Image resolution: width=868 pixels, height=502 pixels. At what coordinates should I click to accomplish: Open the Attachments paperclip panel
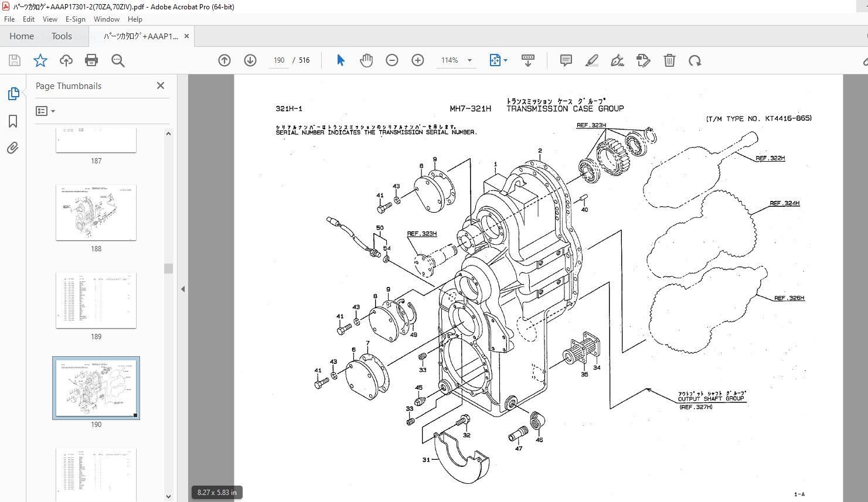[13, 148]
